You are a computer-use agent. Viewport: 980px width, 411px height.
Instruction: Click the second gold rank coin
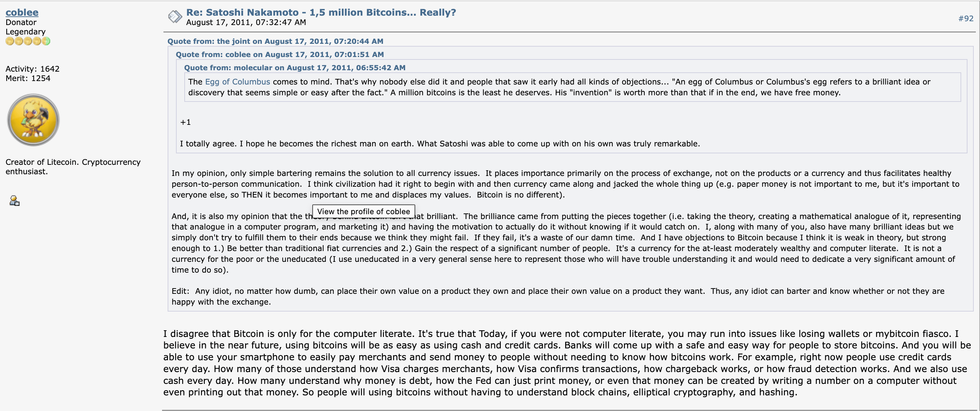[x=19, y=41]
